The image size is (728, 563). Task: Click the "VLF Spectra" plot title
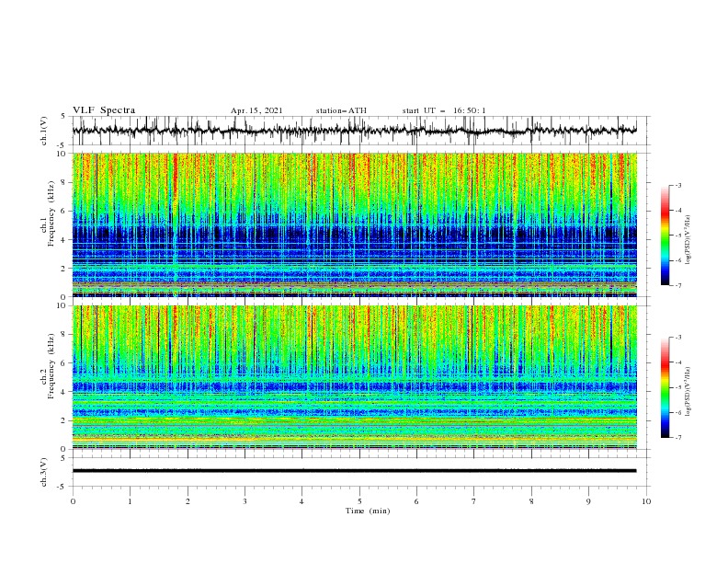[x=104, y=110]
